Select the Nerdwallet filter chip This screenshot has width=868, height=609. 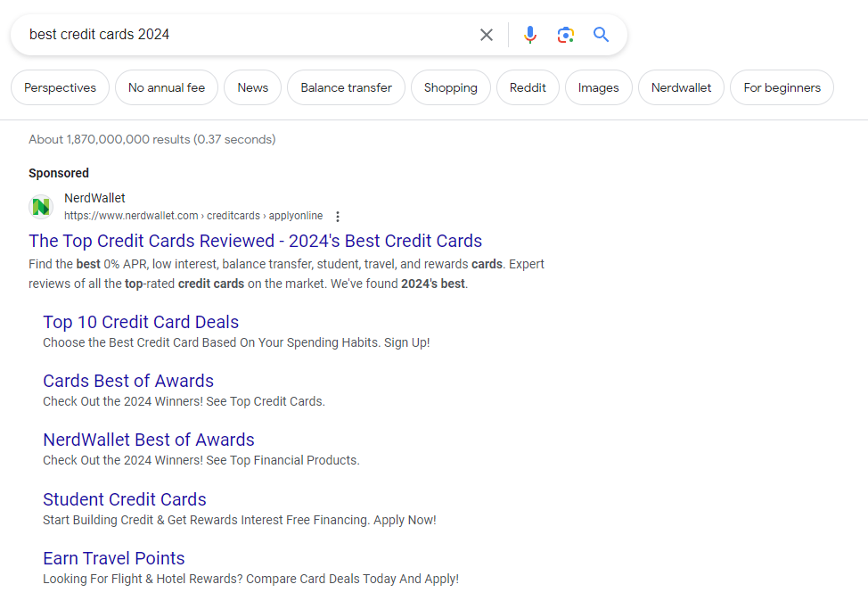(681, 87)
